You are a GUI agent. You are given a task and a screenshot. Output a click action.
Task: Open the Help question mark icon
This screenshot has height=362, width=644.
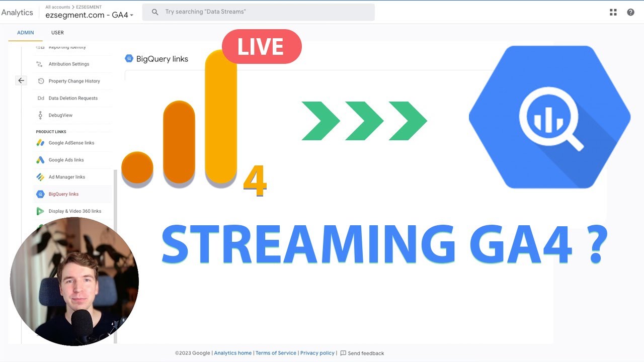coord(630,12)
